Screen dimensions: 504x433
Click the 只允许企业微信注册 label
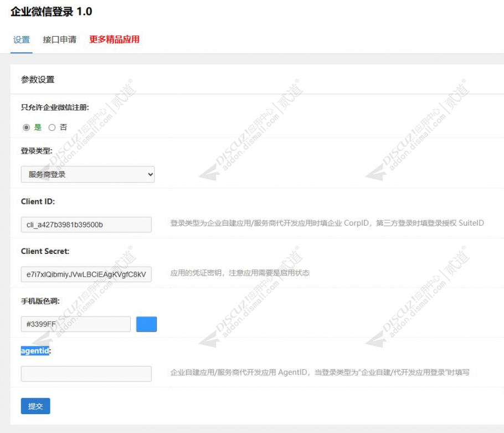pyautogui.click(x=55, y=108)
